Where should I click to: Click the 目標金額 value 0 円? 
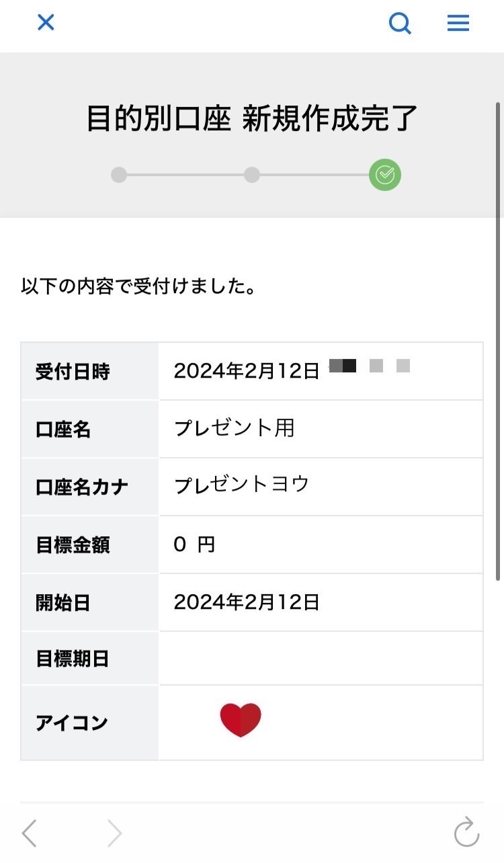pos(194,544)
